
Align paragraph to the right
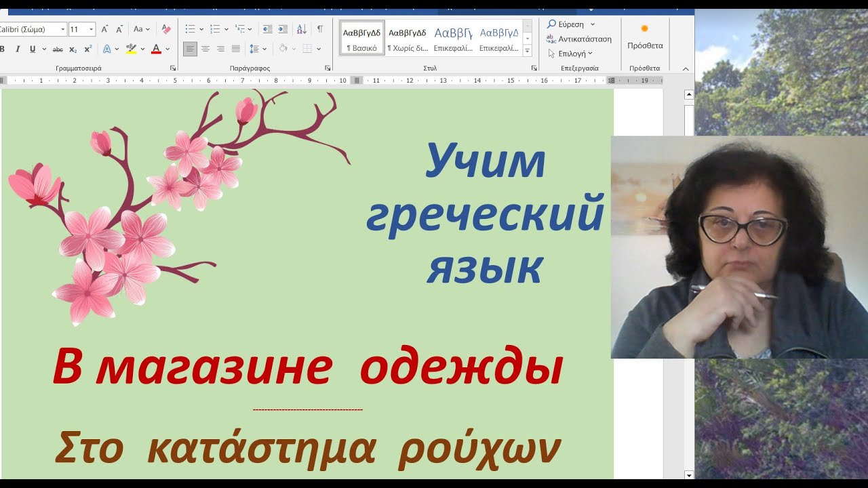[x=220, y=49]
